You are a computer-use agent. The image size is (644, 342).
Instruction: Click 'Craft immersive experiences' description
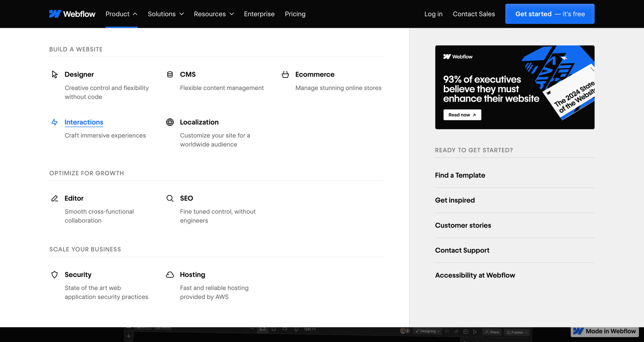pyautogui.click(x=105, y=135)
